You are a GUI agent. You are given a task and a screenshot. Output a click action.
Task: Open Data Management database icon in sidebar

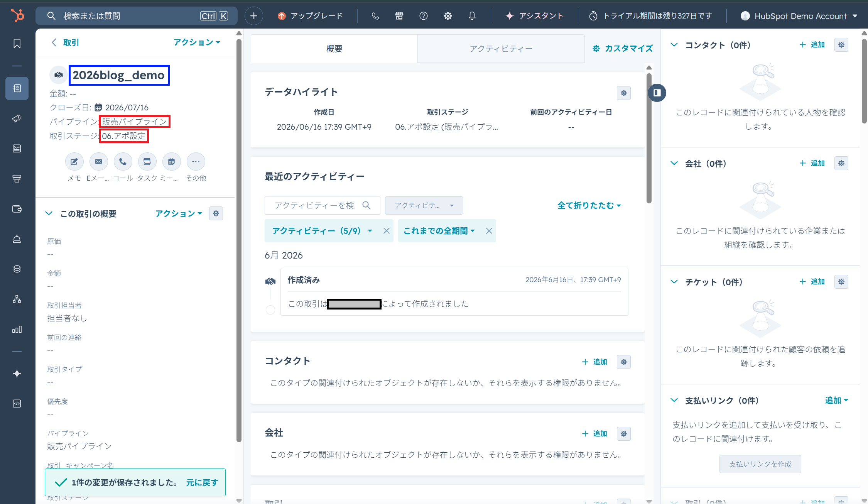pos(17,269)
